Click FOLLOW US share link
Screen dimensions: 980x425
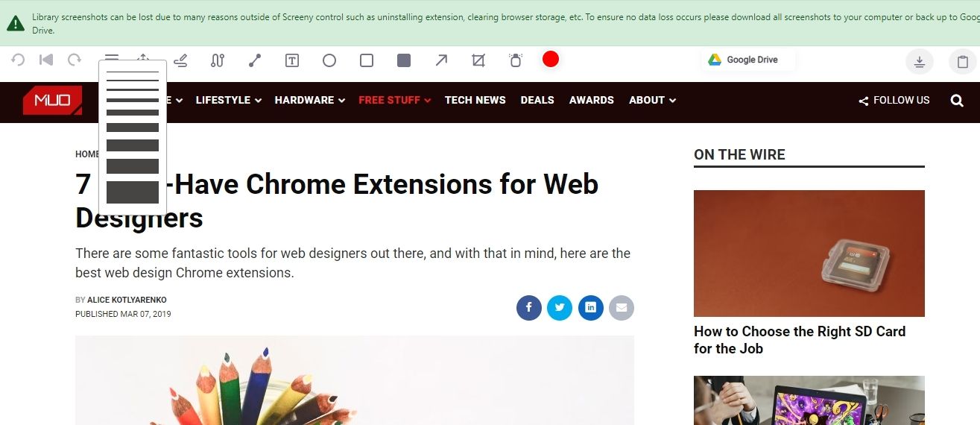tap(894, 100)
